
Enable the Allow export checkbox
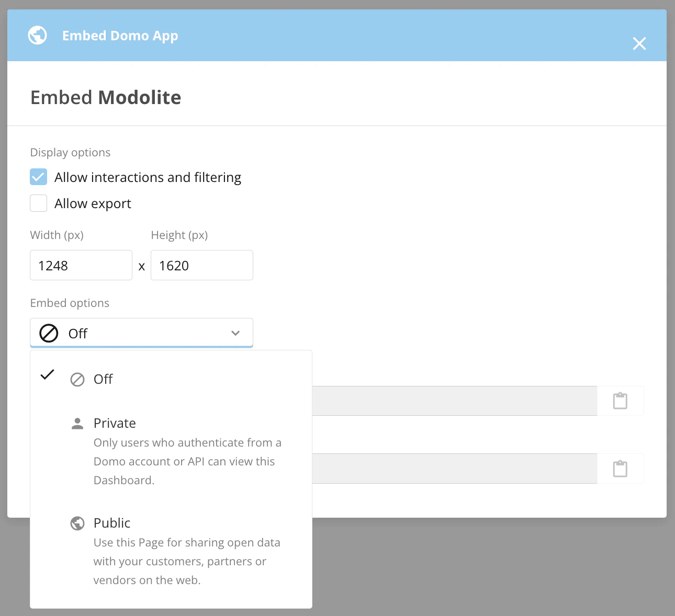(x=39, y=203)
